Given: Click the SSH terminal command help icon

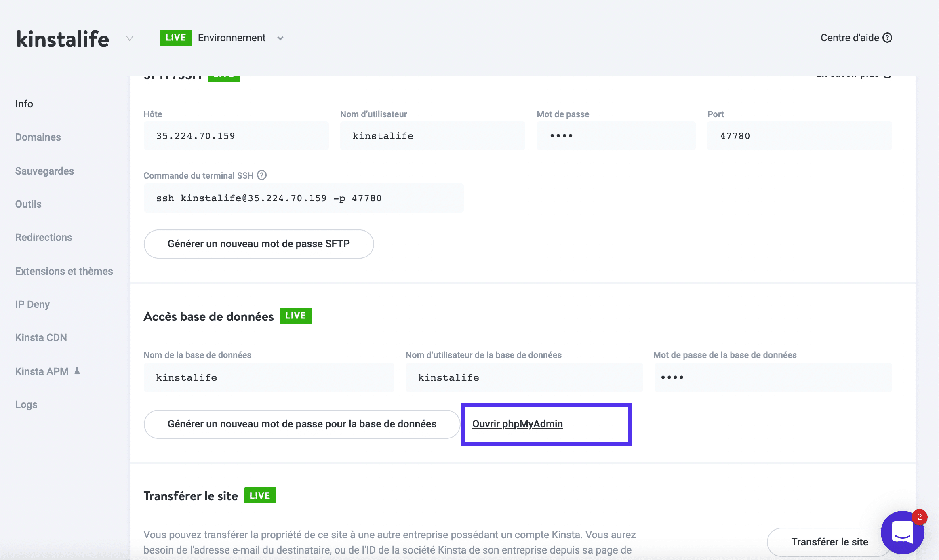Looking at the screenshot, I should pos(262,175).
